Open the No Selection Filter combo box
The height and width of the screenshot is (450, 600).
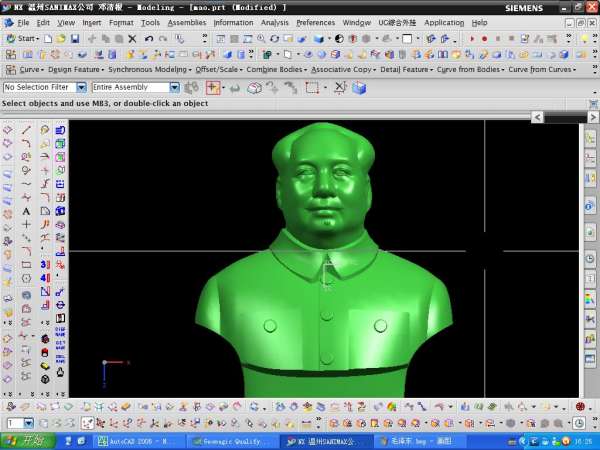[x=45, y=88]
